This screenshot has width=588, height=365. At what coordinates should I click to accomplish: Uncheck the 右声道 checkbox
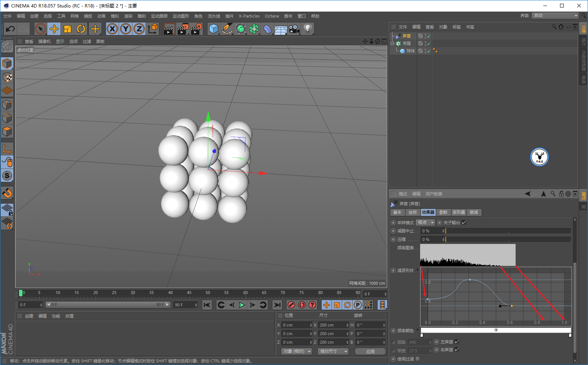tap(457, 350)
